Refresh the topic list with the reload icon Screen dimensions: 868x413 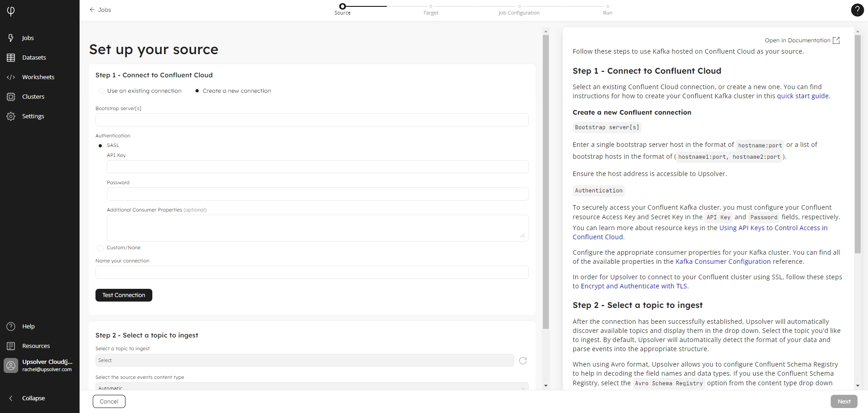pyautogui.click(x=523, y=361)
